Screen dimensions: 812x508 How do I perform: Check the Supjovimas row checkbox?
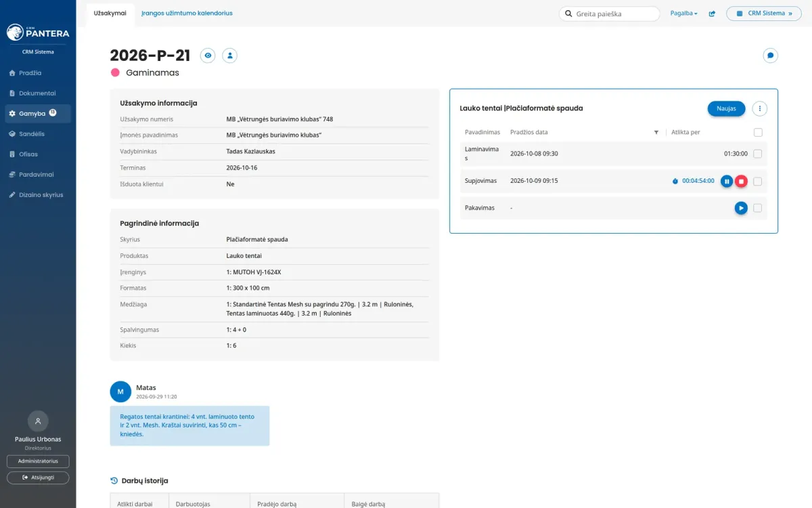click(x=758, y=181)
